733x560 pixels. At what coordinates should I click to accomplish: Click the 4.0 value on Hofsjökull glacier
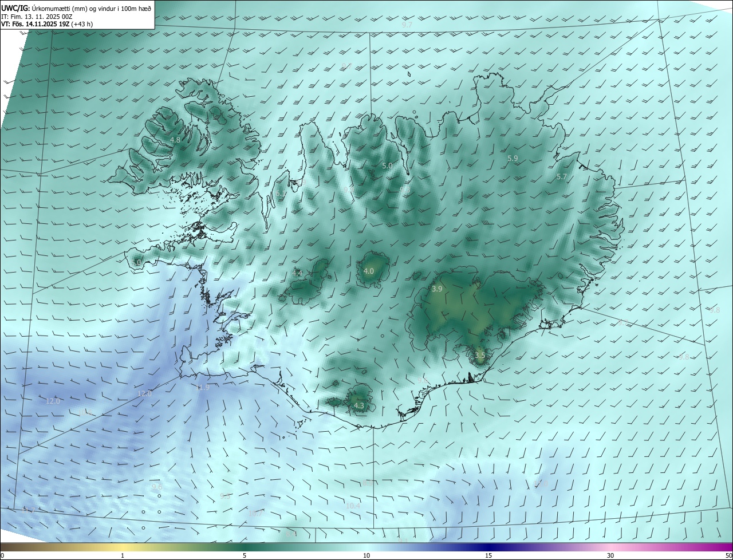pyautogui.click(x=369, y=271)
